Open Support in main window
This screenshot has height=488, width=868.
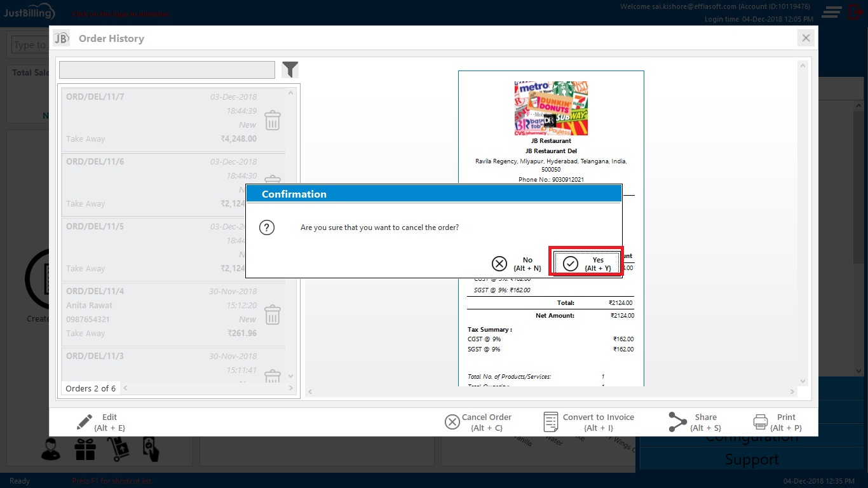point(752,459)
